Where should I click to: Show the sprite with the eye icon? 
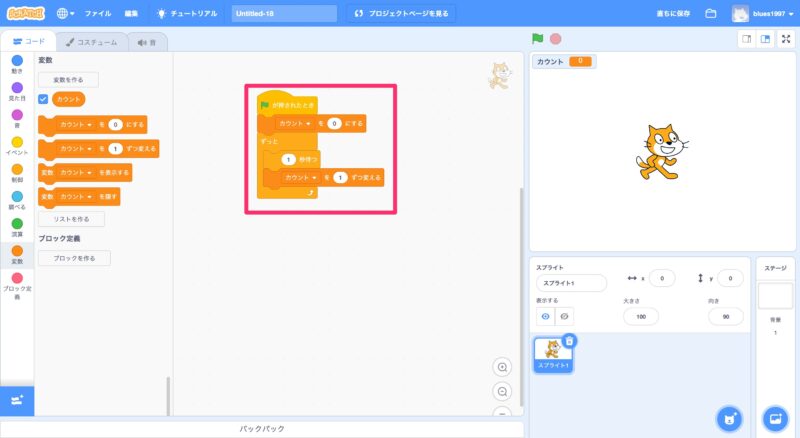tap(546, 316)
